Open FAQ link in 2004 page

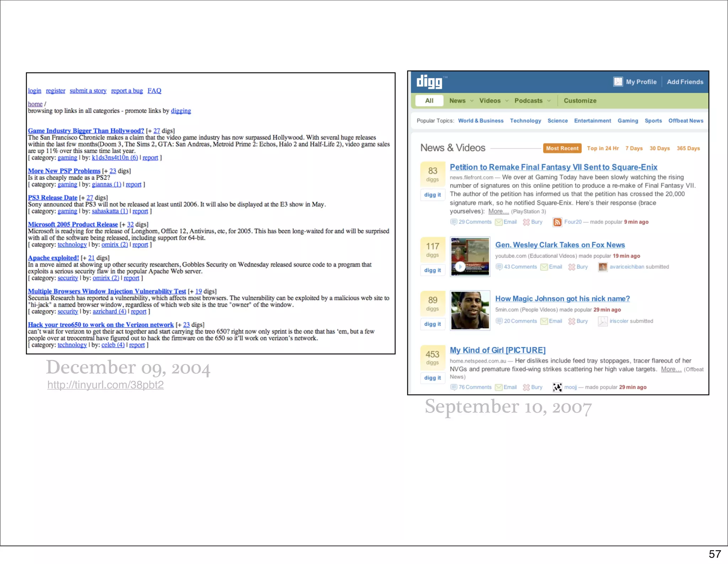tap(154, 91)
